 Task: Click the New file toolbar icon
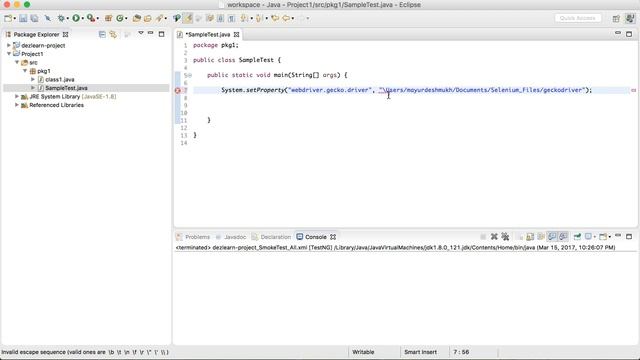tap(8, 18)
